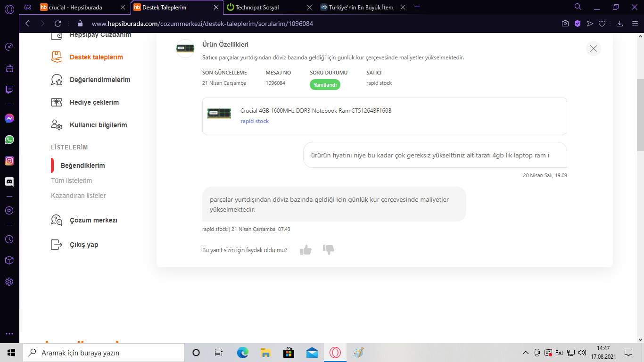Open Mail app from taskbar
Screen dimensions: 644x362
click(312, 353)
